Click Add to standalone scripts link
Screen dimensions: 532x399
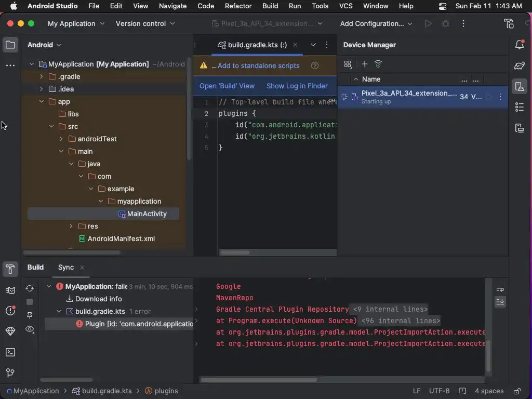tap(259, 65)
